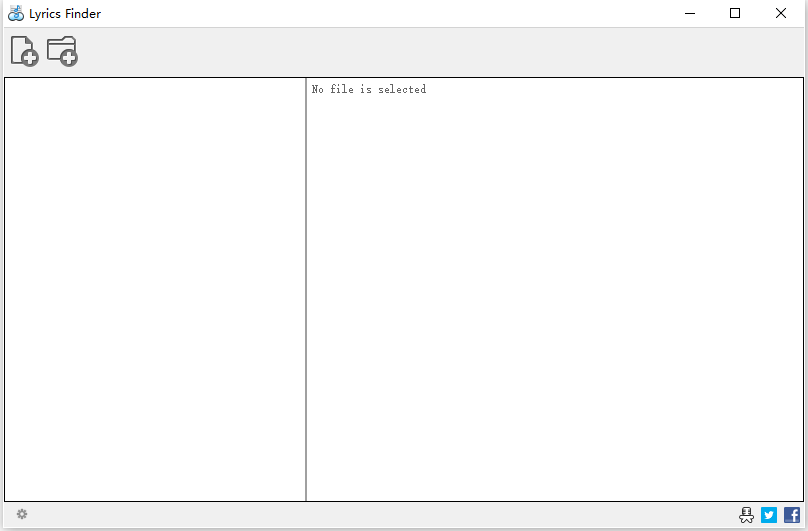Maximize the Lyrics Finder window

(735, 13)
